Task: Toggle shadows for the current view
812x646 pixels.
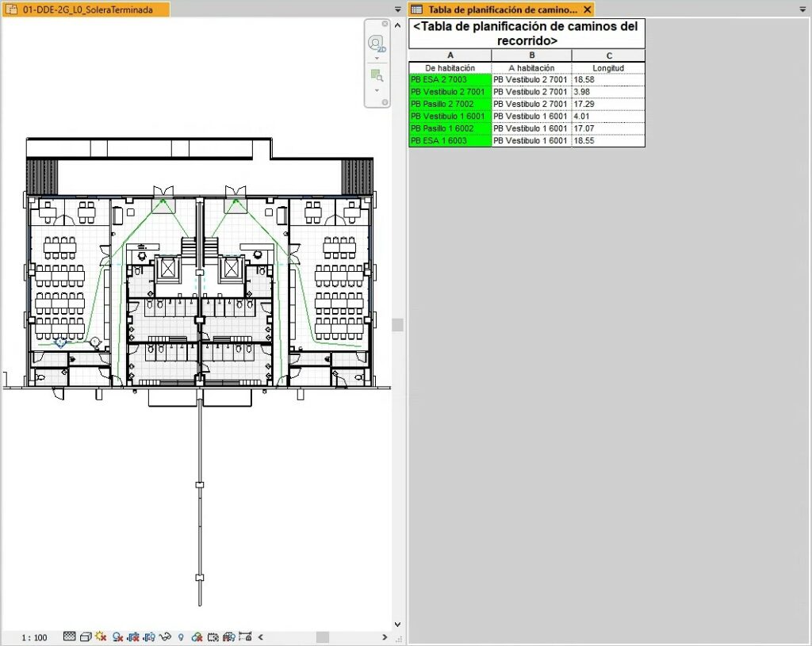Action: [117, 636]
